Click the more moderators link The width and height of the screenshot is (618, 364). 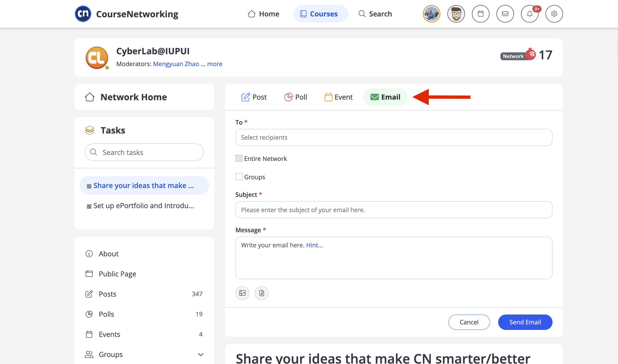(x=215, y=64)
